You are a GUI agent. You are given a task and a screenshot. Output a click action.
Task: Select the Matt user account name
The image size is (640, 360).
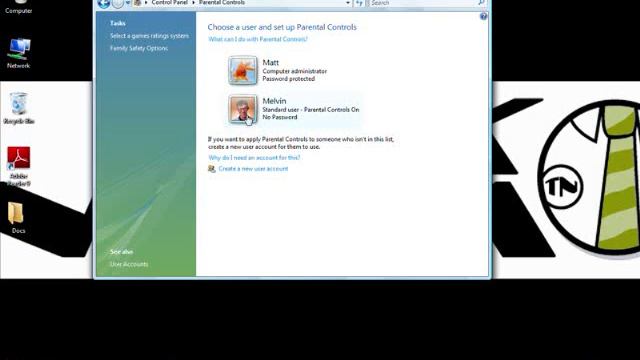(271, 62)
